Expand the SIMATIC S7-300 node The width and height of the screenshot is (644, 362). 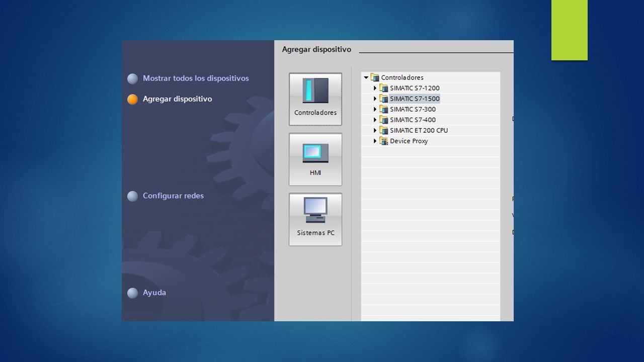pos(375,109)
